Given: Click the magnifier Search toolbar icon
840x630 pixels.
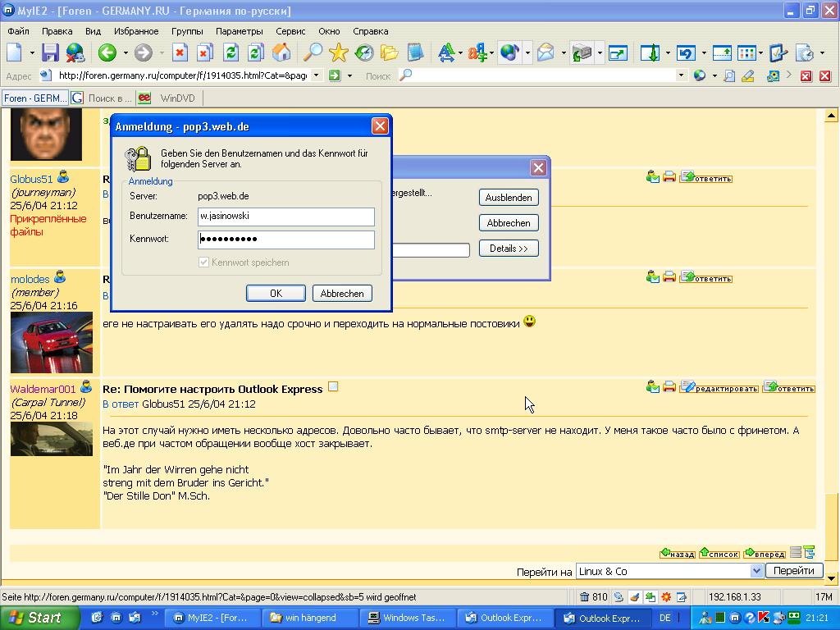Looking at the screenshot, I should pos(313,52).
